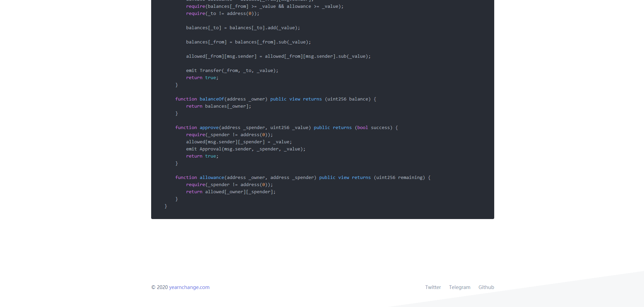Screen dimensions: 644x307
Task: Open the Telegram footer link
Action: (x=460, y=287)
